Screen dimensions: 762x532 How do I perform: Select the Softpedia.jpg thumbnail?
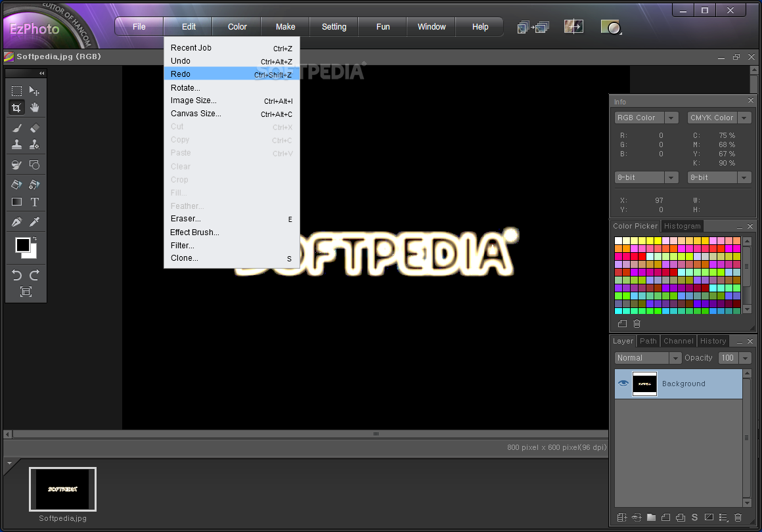62,489
